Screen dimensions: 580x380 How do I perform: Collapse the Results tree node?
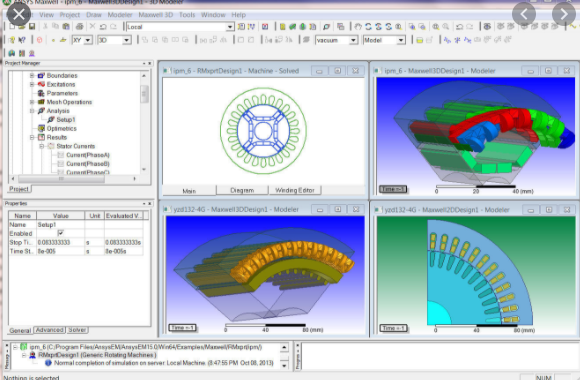click(x=32, y=137)
